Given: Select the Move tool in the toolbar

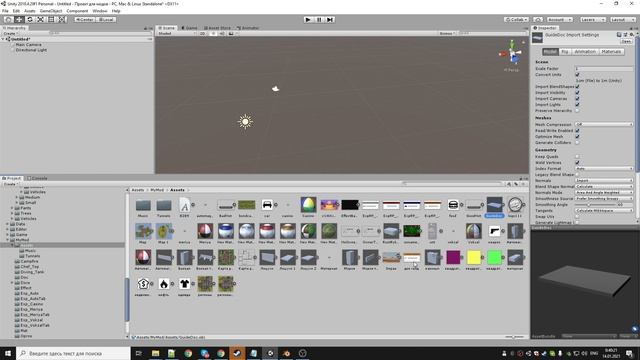Looking at the screenshot, I should point(19,19).
